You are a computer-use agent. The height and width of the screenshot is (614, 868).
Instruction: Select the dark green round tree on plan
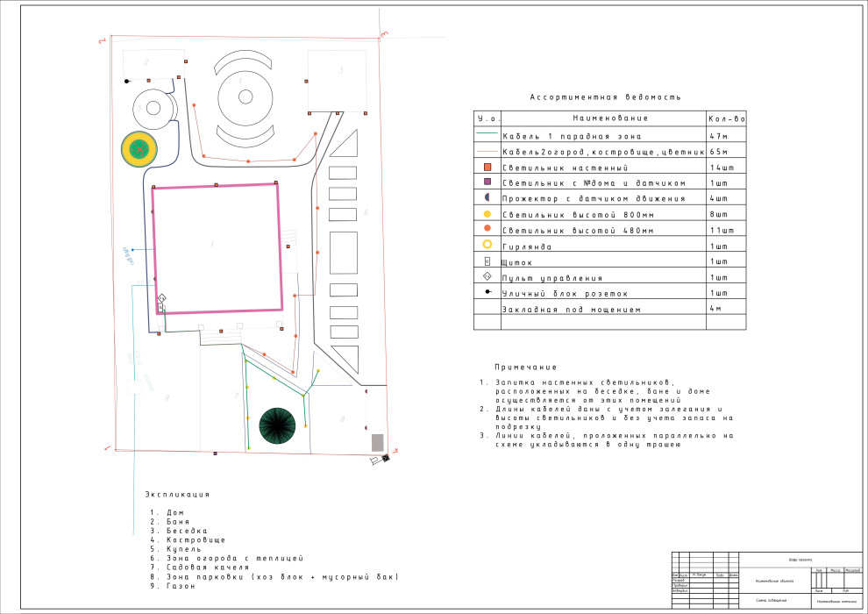point(278,427)
